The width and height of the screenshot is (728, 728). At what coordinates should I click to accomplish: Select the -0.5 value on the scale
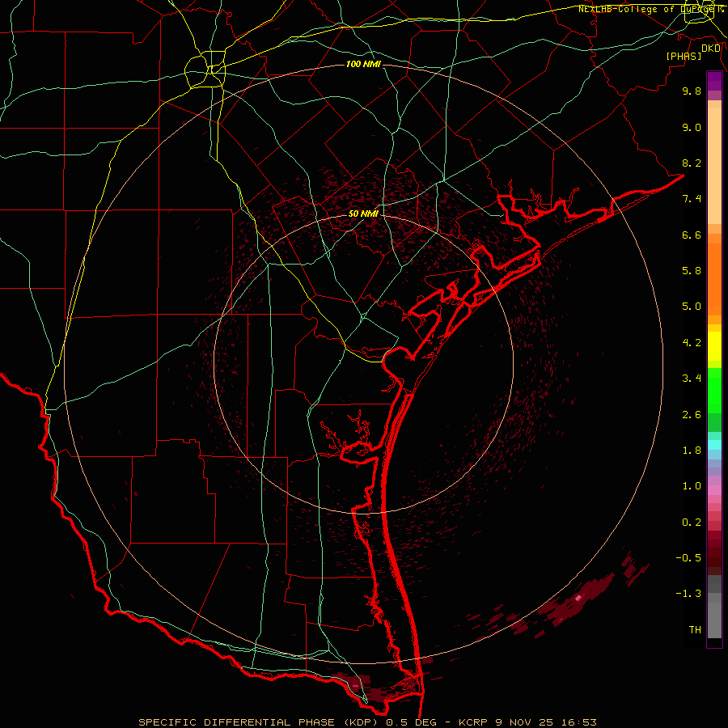click(688, 558)
